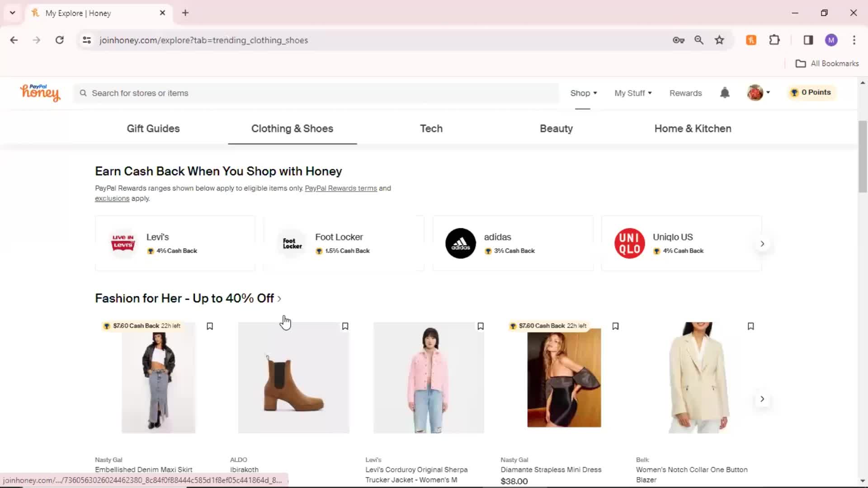Expand the My Stuff dropdown

pos(633,93)
